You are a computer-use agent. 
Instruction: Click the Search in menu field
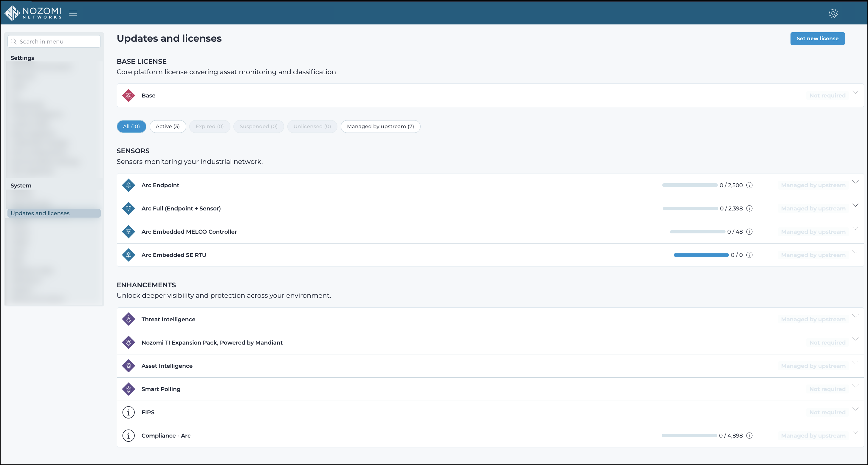(54, 41)
